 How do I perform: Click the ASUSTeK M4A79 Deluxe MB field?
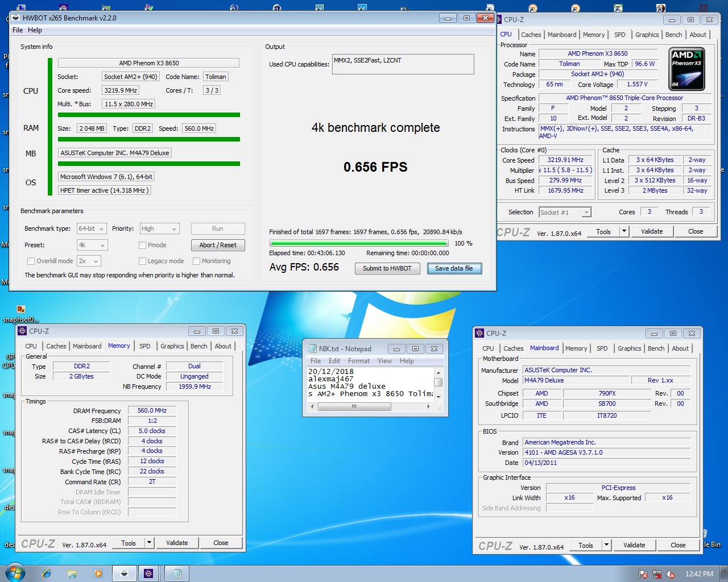tap(115, 153)
